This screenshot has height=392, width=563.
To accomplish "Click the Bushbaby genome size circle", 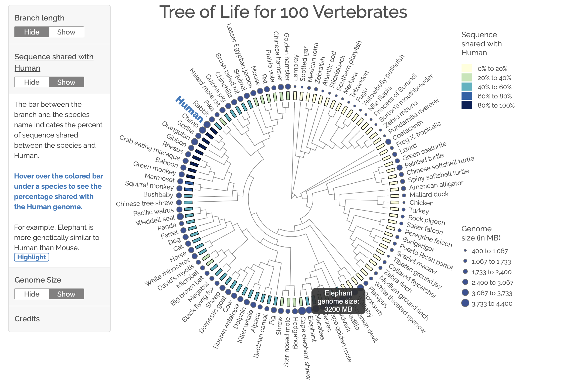I will pyautogui.click(x=179, y=195).
